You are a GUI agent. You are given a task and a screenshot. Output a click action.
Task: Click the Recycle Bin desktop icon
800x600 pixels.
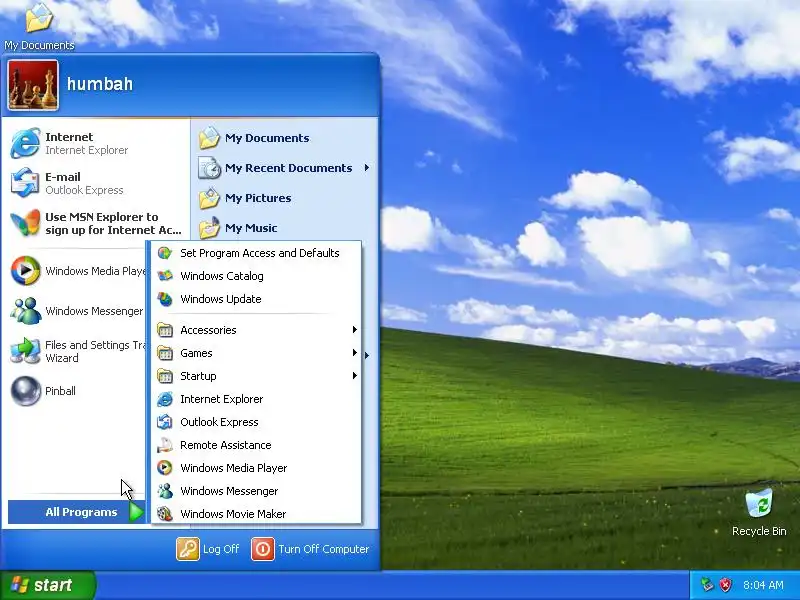click(759, 503)
